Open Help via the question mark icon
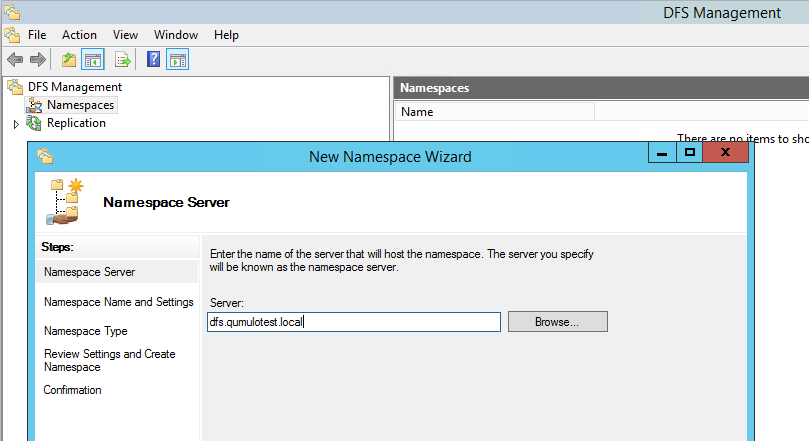 click(154, 60)
